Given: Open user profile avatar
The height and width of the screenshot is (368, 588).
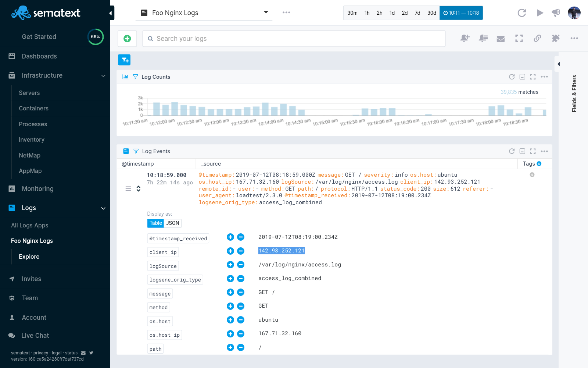Looking at the screenshot, I should [574, 13].
